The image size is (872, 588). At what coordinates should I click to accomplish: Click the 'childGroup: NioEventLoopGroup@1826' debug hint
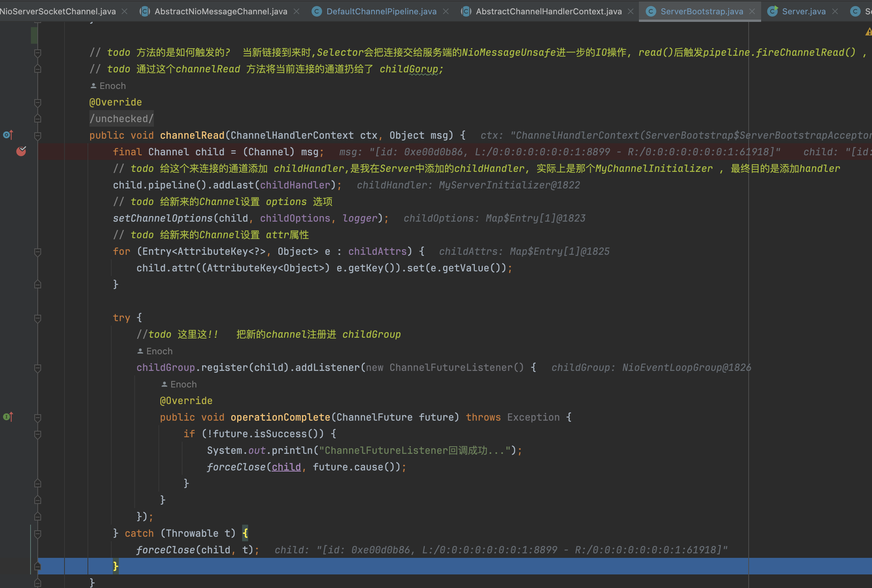click(x=651, y=367)
